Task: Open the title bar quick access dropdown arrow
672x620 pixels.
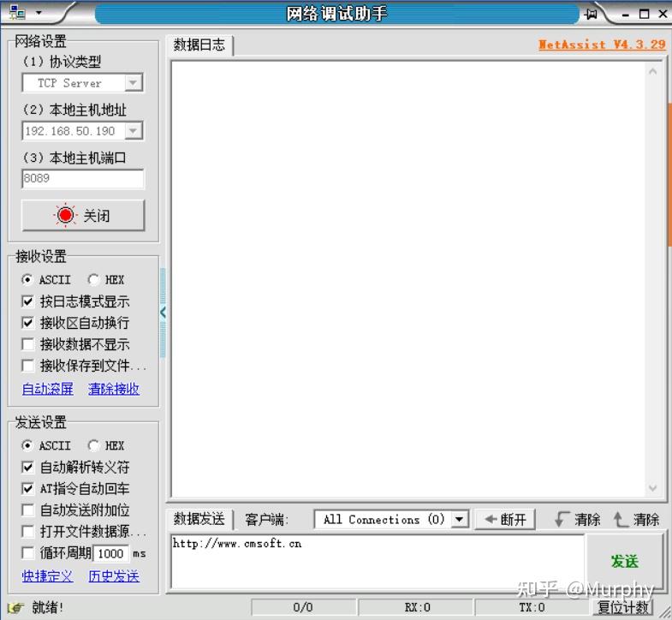Action: pos(39,13)
